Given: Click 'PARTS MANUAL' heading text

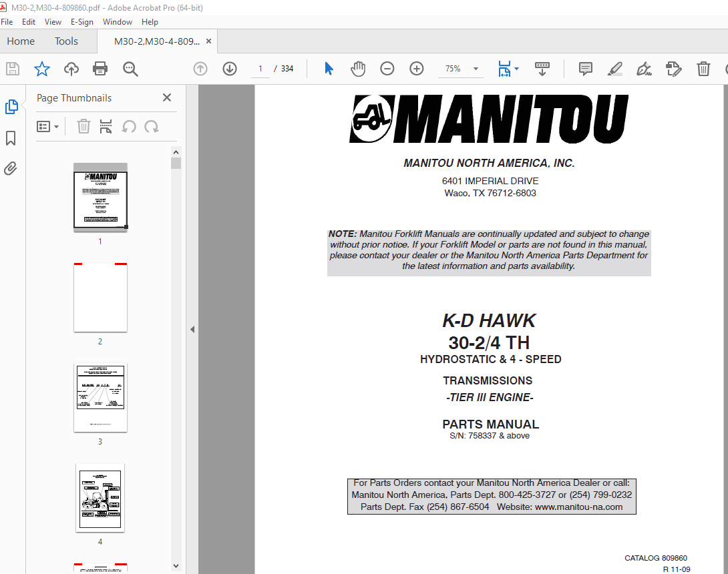Looking at the screenshot, I should pos(491,424).
